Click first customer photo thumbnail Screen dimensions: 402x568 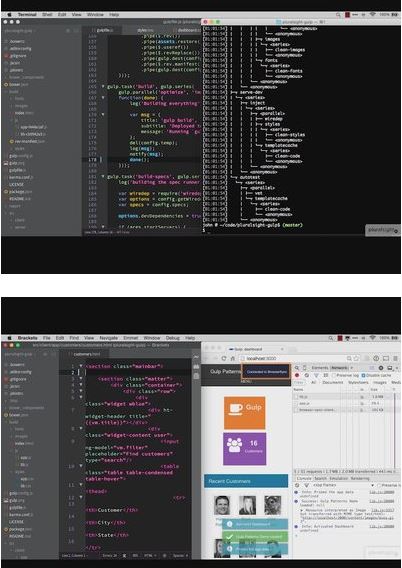tap(222, 505)
